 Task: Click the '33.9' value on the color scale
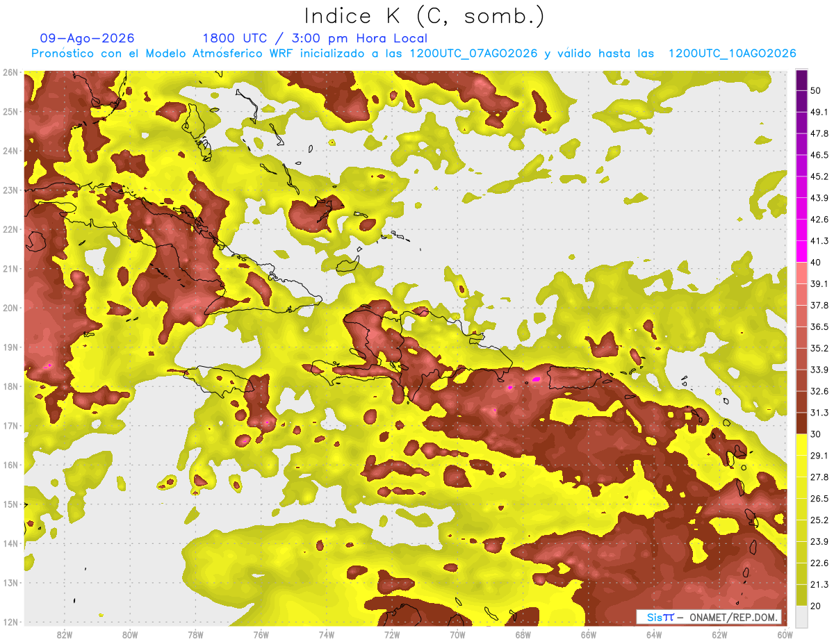[819, 370]
